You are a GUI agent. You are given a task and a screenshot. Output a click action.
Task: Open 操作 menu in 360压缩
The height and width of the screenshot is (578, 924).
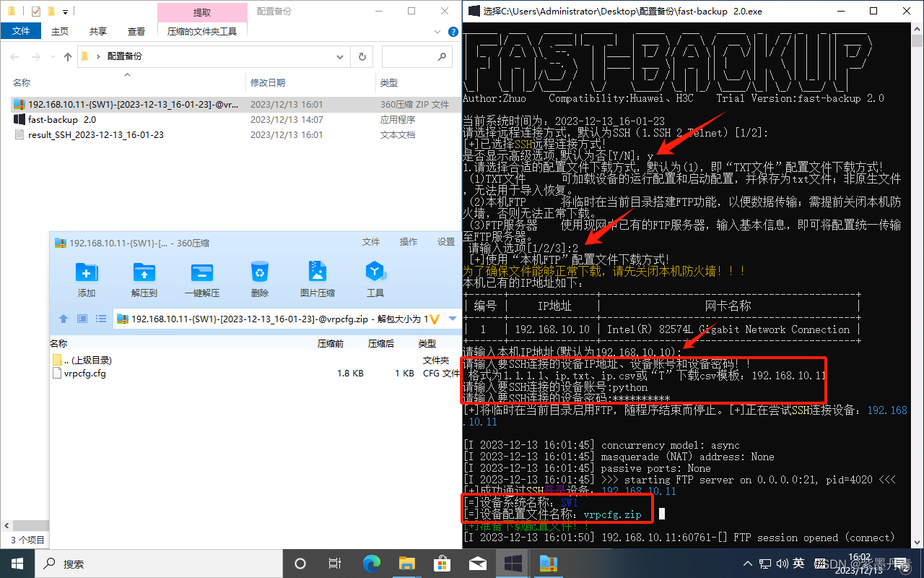[409, 242]
